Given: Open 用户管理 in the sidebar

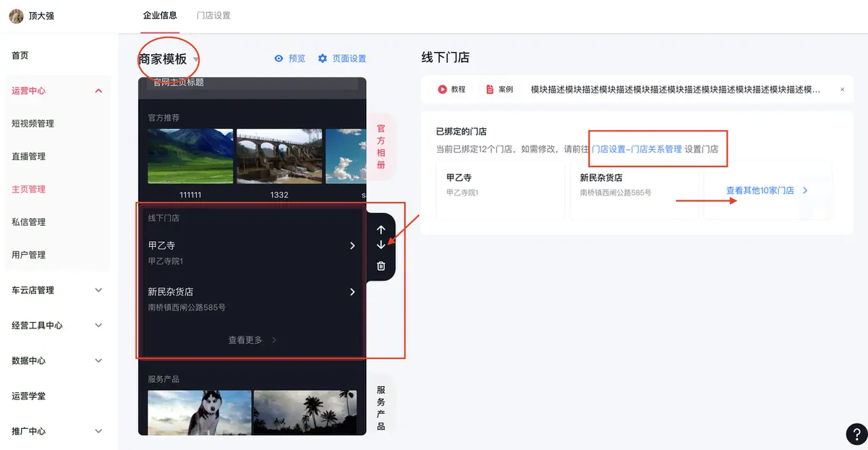Looking at the screenshot, I should pos(29,255).
